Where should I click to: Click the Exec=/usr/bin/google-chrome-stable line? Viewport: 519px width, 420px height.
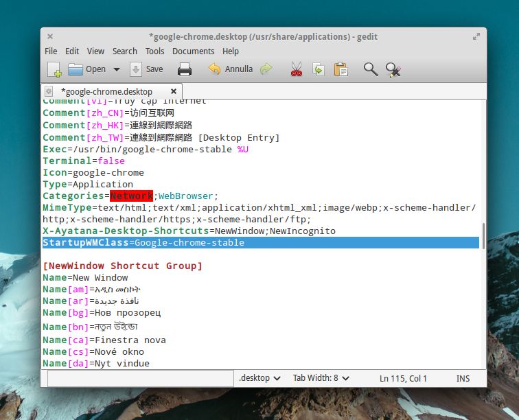[x=146, y=150]
